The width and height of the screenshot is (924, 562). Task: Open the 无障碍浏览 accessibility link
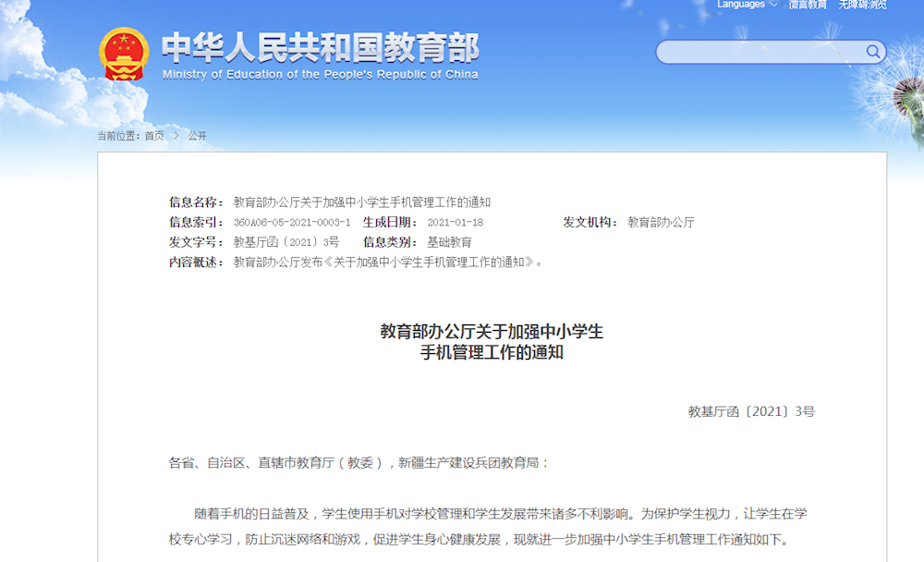point(862,5)
